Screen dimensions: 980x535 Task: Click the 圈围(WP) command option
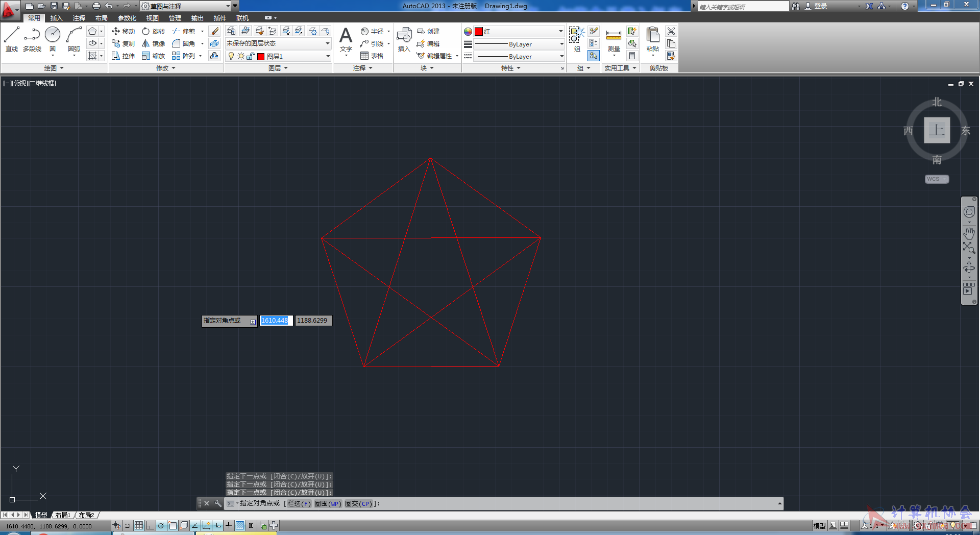click(328, 503)
